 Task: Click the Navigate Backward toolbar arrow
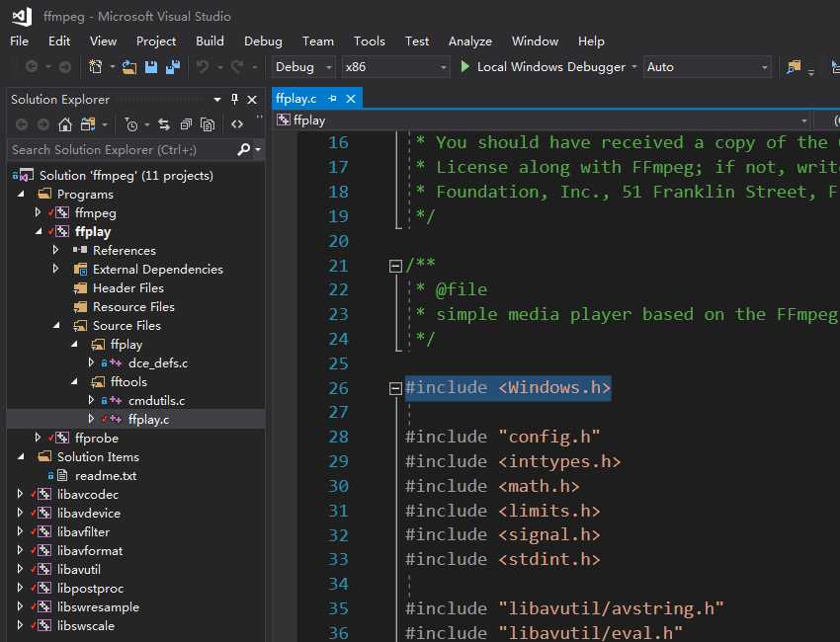coord(32,67)
